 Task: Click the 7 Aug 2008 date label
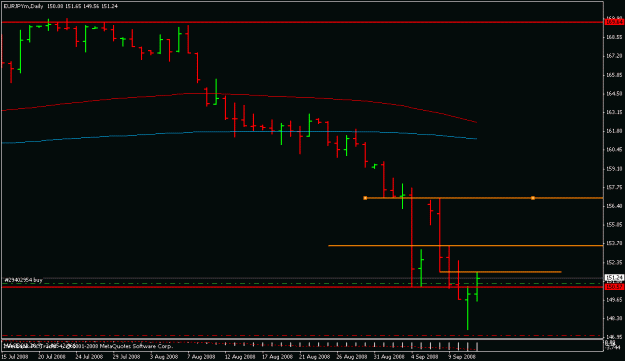(x=201, y=357)
